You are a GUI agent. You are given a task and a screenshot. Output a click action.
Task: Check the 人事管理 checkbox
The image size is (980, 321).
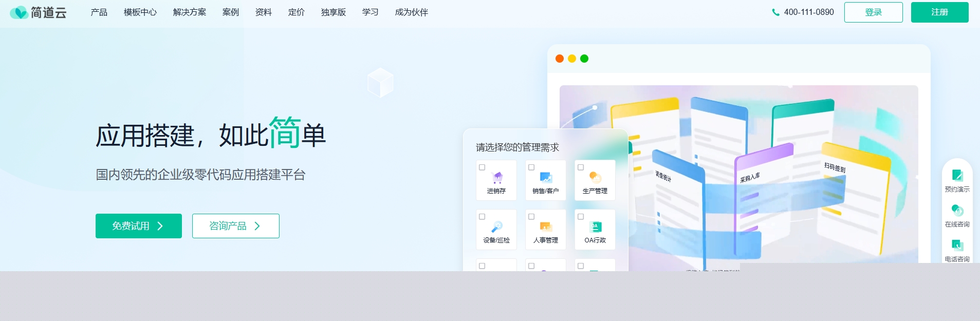point(531,217)
